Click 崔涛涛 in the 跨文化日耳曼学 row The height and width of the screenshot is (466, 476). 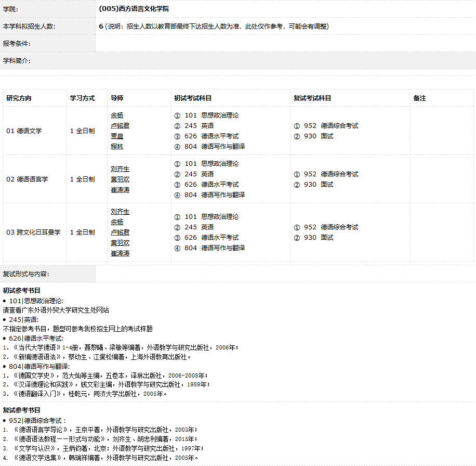pyautogui.click(x=120, y=253)
